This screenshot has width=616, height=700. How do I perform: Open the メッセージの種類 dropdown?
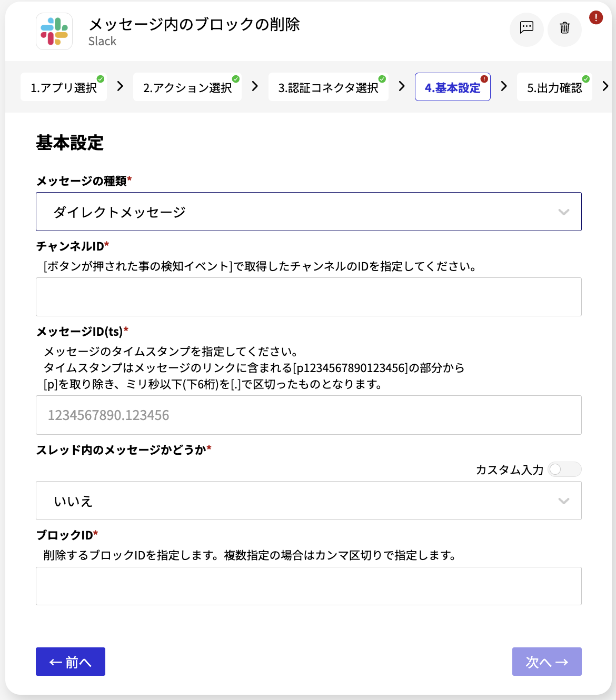[x=309, y=212]
